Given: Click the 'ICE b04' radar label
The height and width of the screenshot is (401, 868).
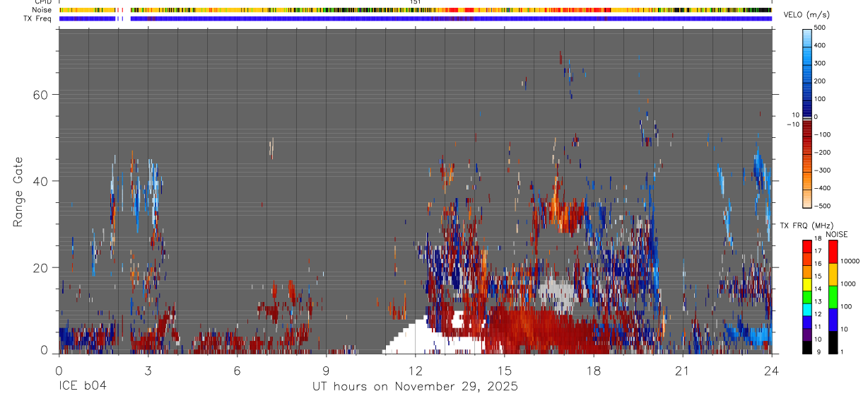Looking at the screenshot, I should [x=82, y=387].
